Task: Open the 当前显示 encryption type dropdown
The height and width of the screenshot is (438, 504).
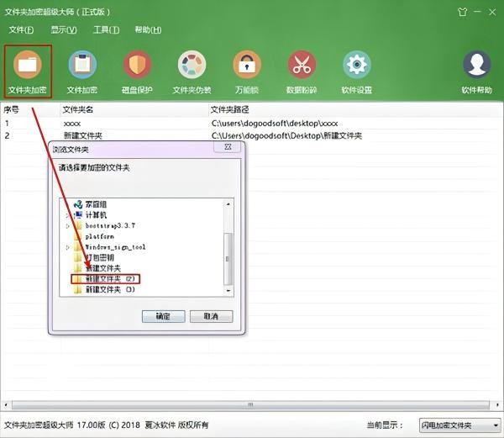Action: click(x=459, y=425)
